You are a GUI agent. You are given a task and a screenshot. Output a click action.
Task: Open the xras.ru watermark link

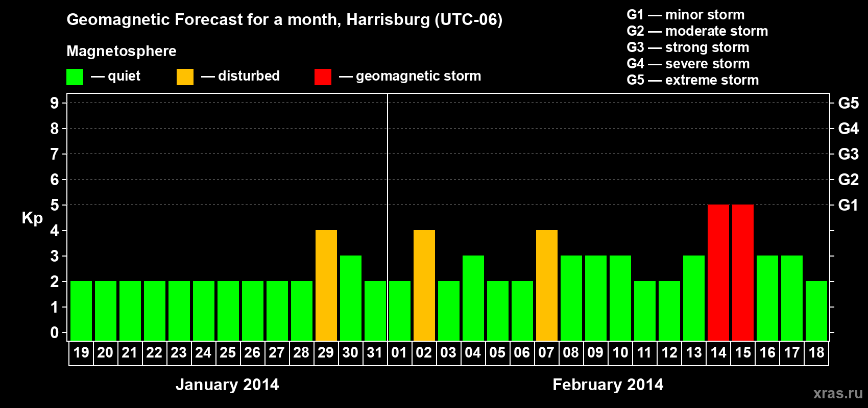838,393
